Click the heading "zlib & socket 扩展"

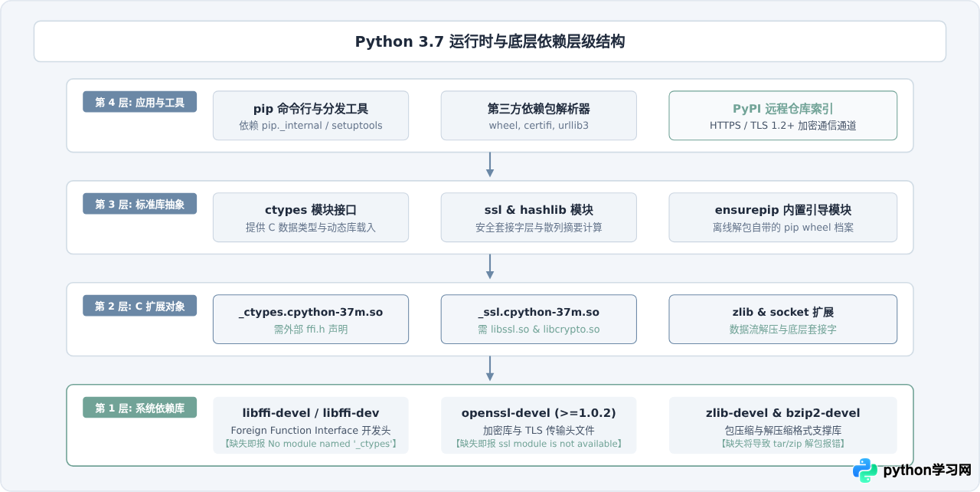(x=782, y=312)
